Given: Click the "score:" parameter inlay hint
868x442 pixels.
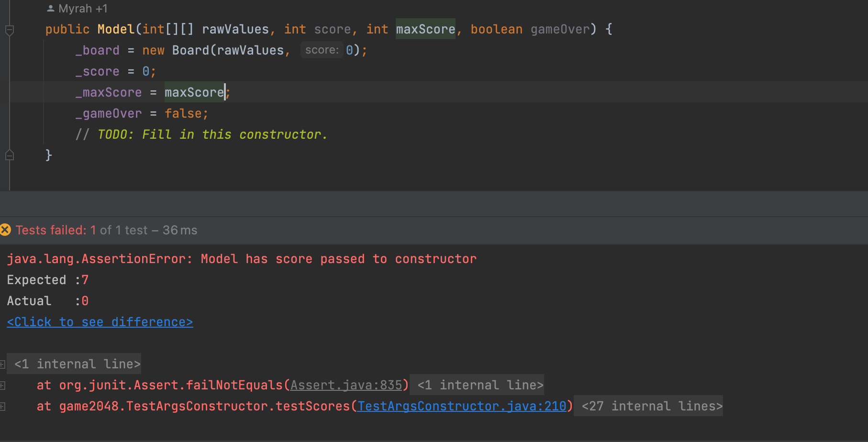Looking at the screenshot, I should (x=322, y=50).
